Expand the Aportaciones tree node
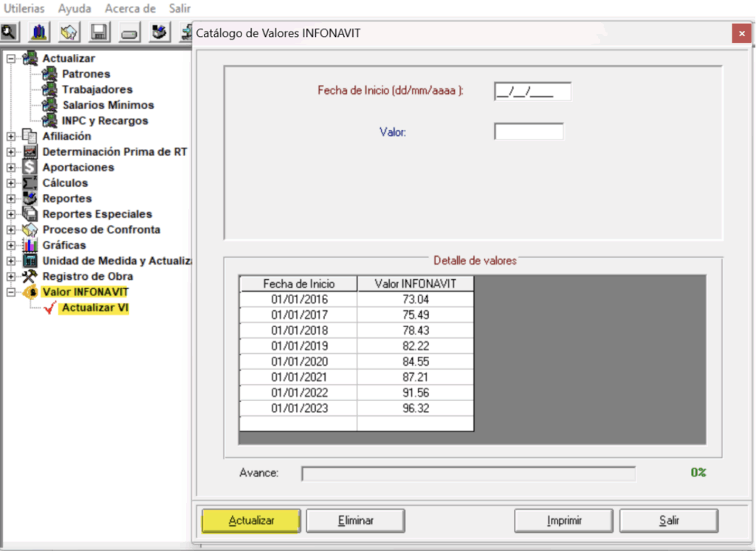Screen dimensions: 756x551 point(10,168)
